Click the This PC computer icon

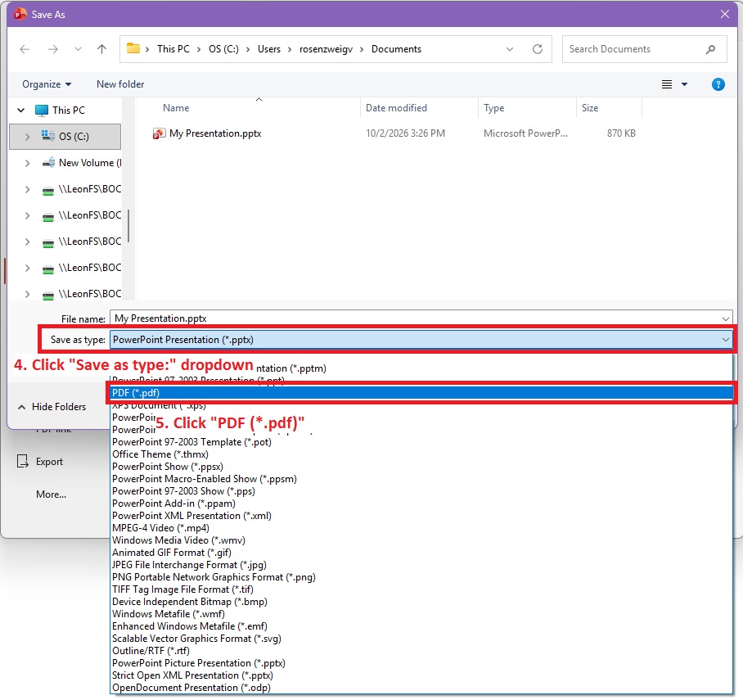click(x=42, y=111)
